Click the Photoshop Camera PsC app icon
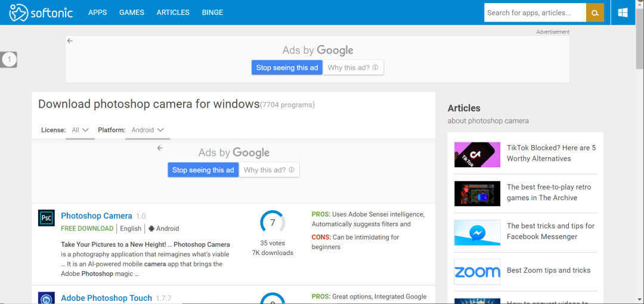This screenshot has width=644, height=304. (x=46, y=217)
